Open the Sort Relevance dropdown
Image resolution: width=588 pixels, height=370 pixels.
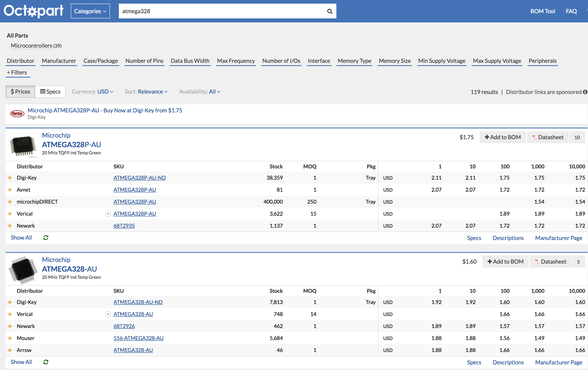[x=152, y=92]
